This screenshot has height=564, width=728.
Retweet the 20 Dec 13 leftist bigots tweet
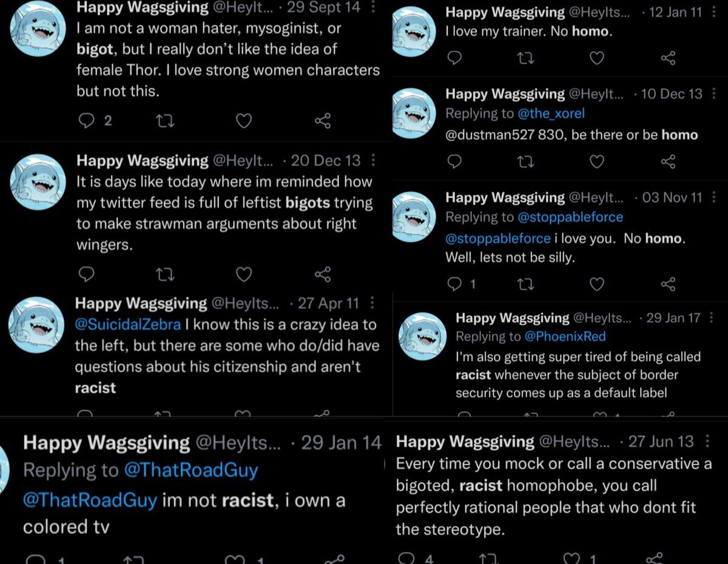165,274
